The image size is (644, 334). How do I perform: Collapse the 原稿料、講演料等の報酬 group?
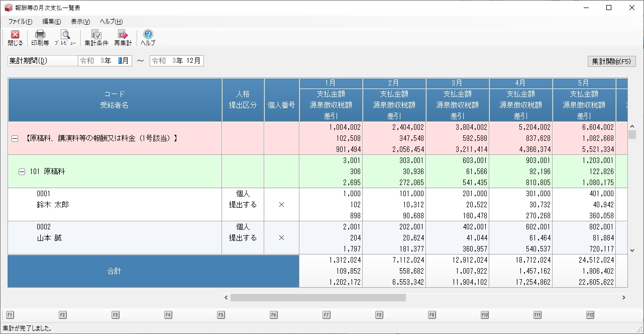15,138
